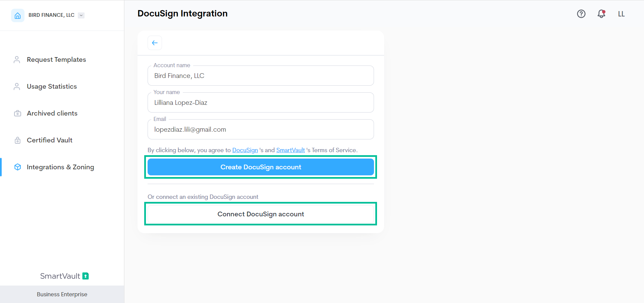Screen dimensions: 644x303
Task: Click the back arrow button
Action: click(x=155, y=43)
